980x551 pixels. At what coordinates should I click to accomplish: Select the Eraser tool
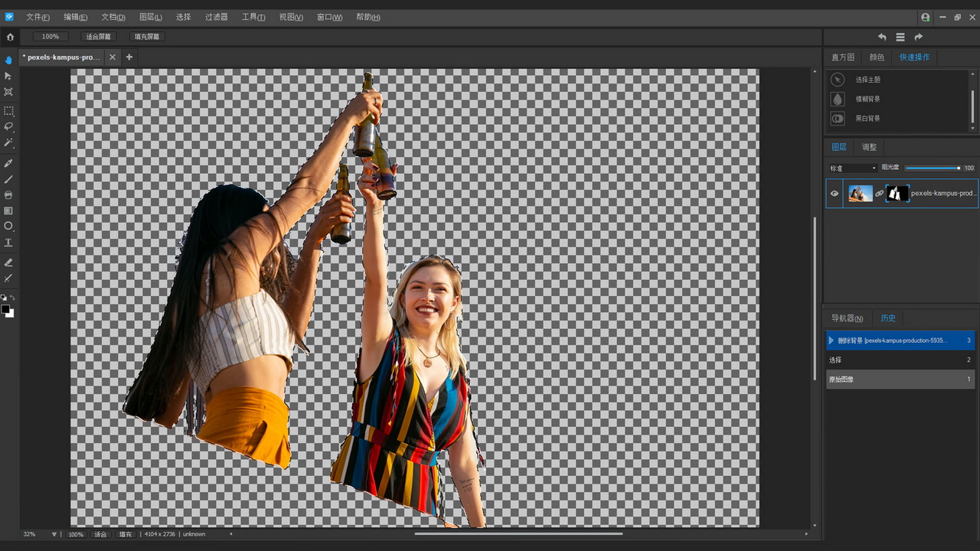(x=8, y=262)
